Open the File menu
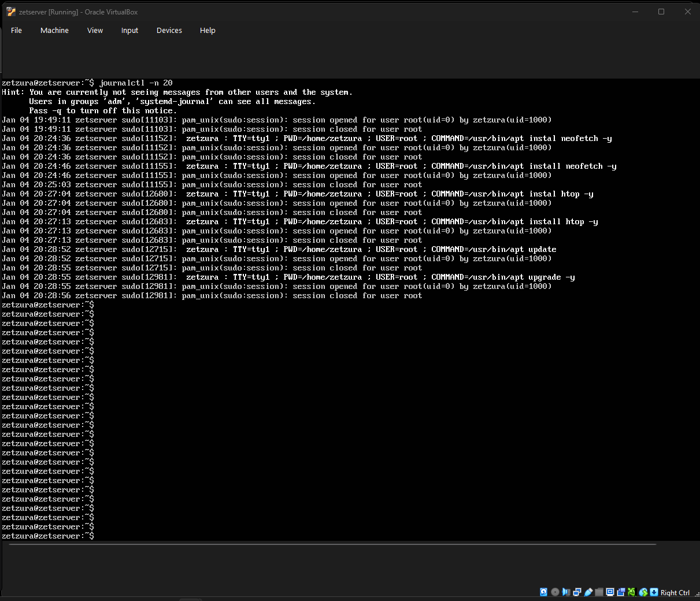 pos(16,30)
